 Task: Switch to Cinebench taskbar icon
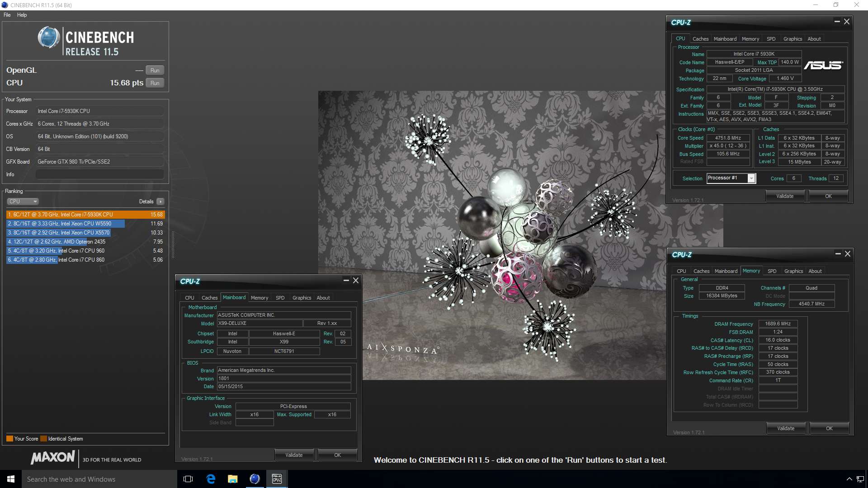click(x=255, y=479)
